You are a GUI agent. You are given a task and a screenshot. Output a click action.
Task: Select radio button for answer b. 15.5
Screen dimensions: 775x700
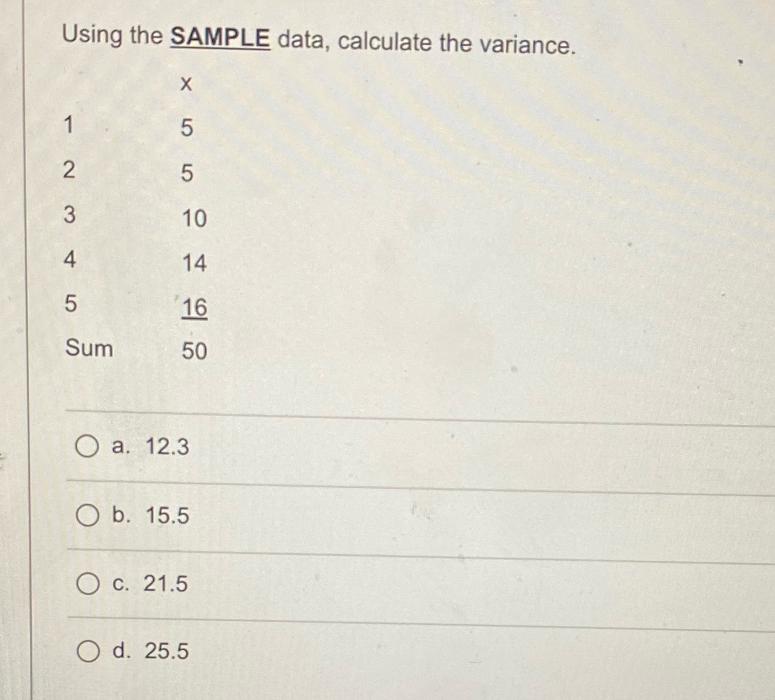[x=88, y=516]
